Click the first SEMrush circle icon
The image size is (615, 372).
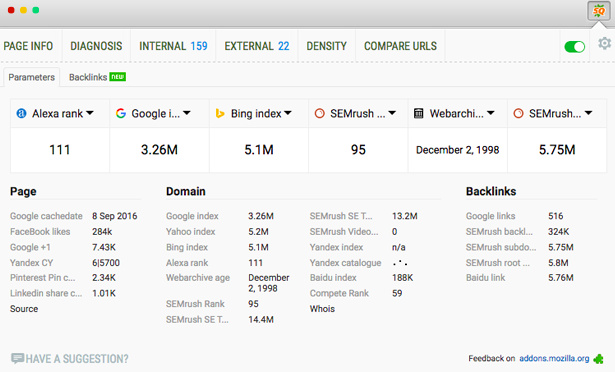click(320, 113)
